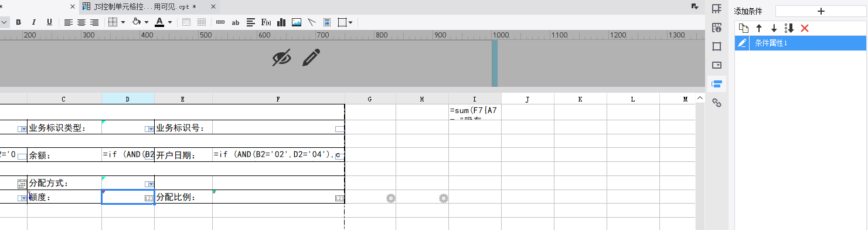Screen dimensions: 868x230
Task: Expand the font size dropdown chevron
Action: tap(4, 22)
